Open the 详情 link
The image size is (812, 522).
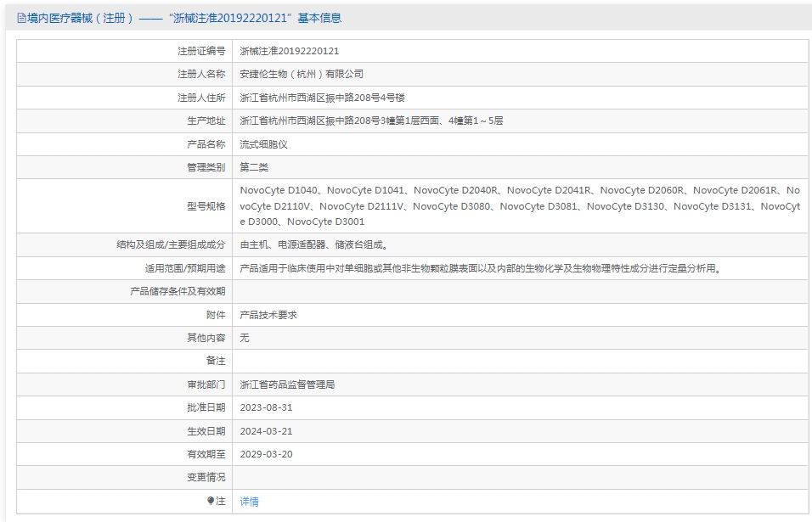coord(249,502)
